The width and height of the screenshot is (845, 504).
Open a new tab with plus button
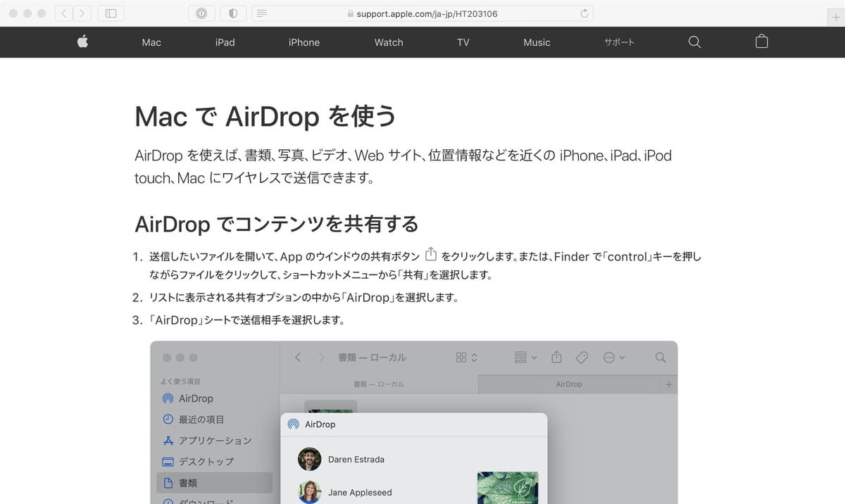[x=836, y=17]
